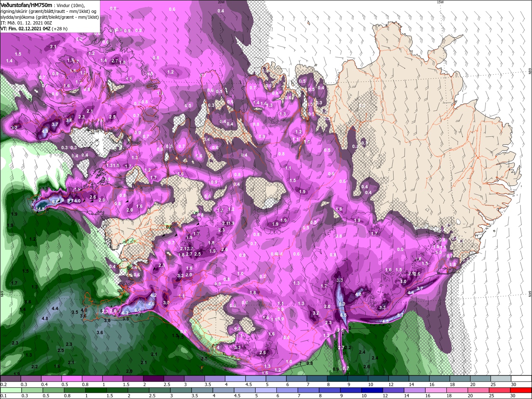Click the 14.5 precipitation value on the map
This screenshot has width=532, height=399.
pos(40,209)
